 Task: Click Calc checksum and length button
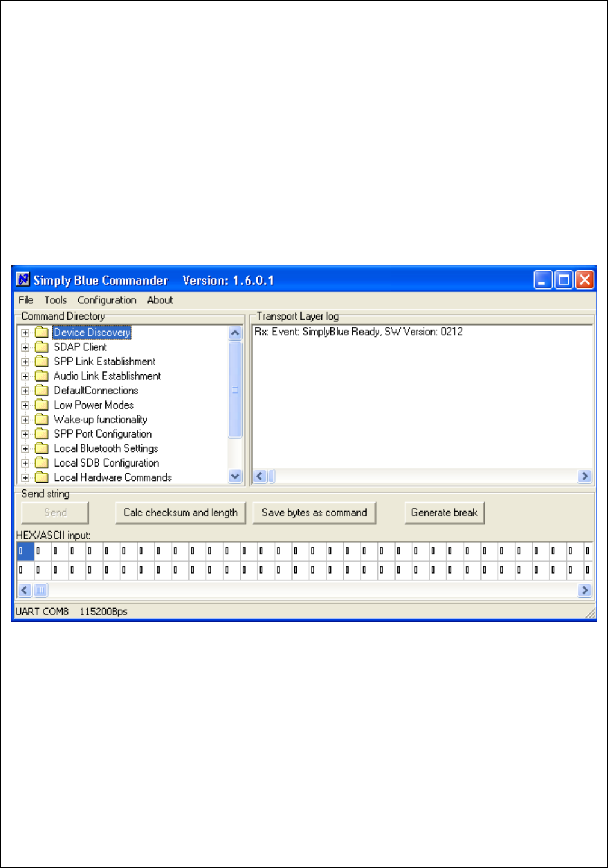tap(181, 513)
